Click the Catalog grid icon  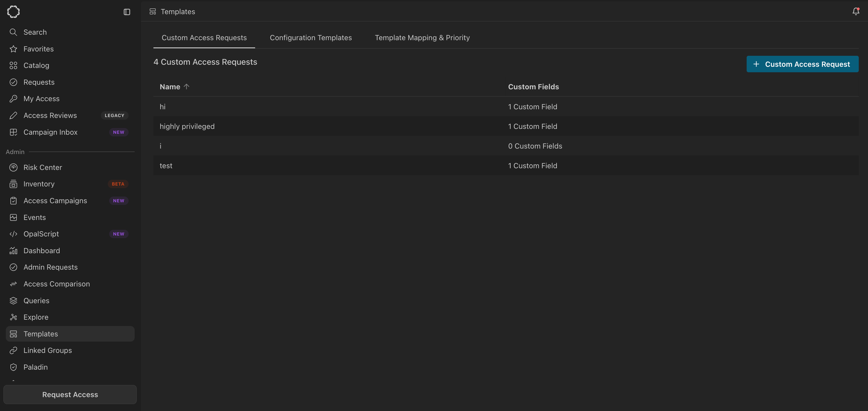[x=14, y=65]
